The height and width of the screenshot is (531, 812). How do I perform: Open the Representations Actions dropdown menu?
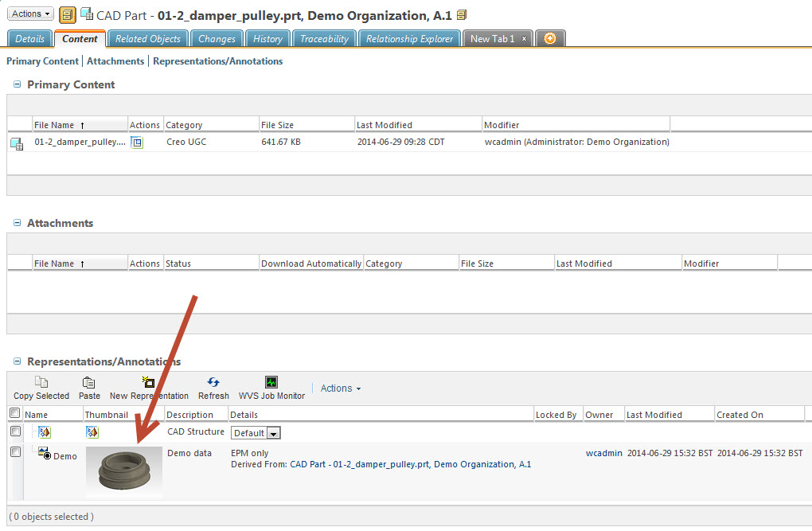(x=340, y=388)
